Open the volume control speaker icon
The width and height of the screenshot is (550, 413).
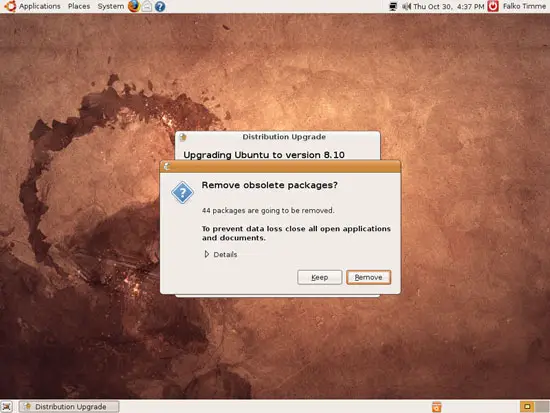[406, 6]
